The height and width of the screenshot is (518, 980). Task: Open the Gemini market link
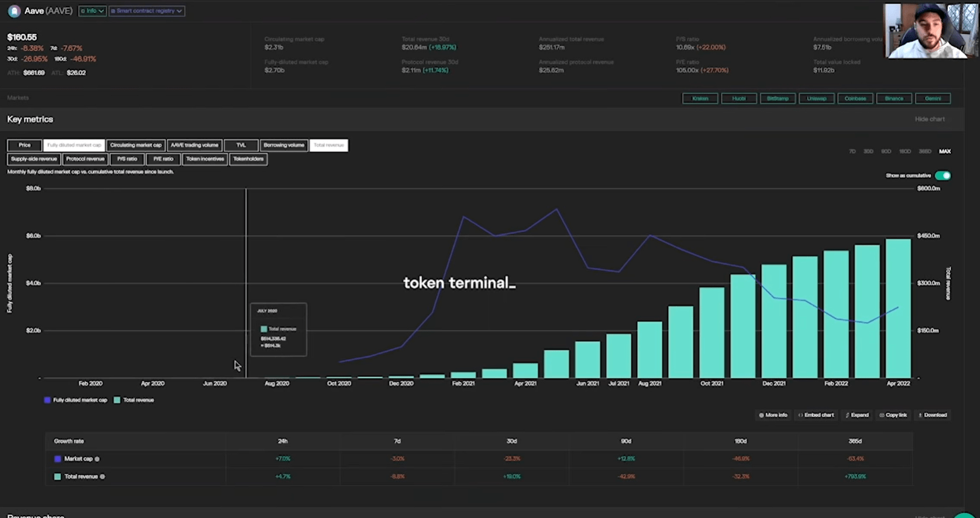pos(933,98)
